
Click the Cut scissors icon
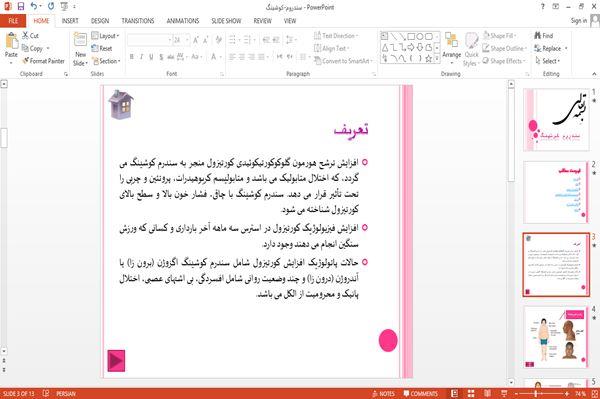coord(25,36)
